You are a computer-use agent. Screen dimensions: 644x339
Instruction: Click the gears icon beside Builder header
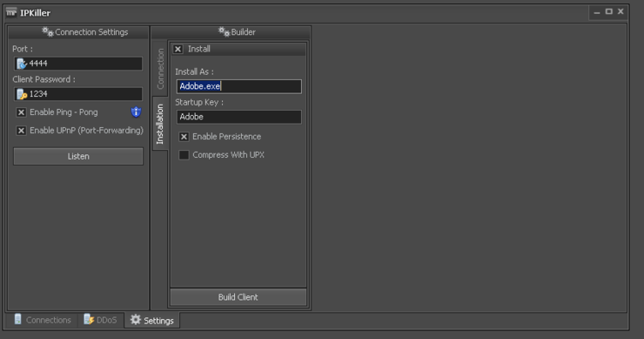pyautogui.click(x=224, y=31)
